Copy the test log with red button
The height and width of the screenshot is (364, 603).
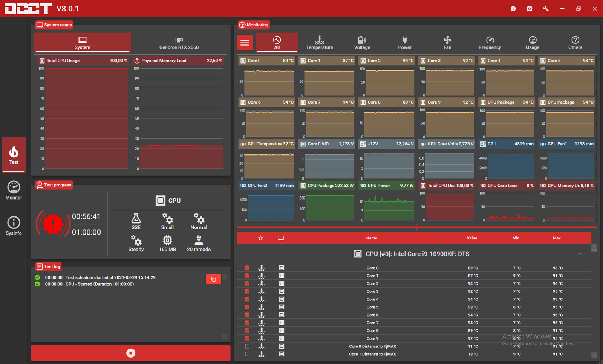pos(213,279)
